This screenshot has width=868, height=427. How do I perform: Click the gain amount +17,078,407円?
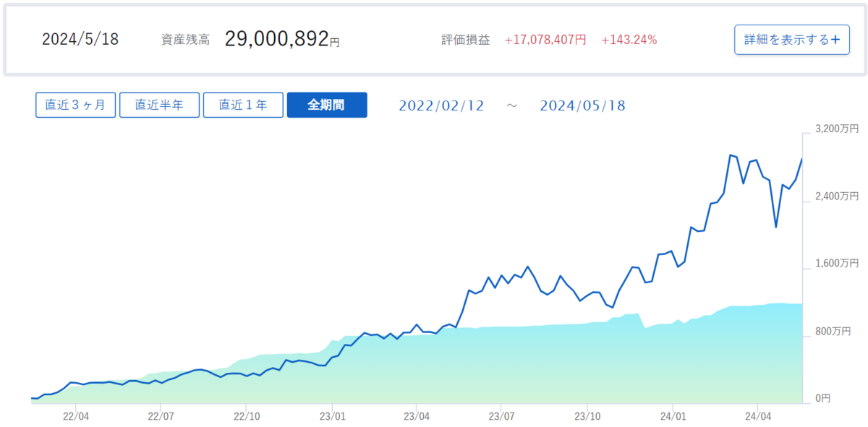pos(545,40)
